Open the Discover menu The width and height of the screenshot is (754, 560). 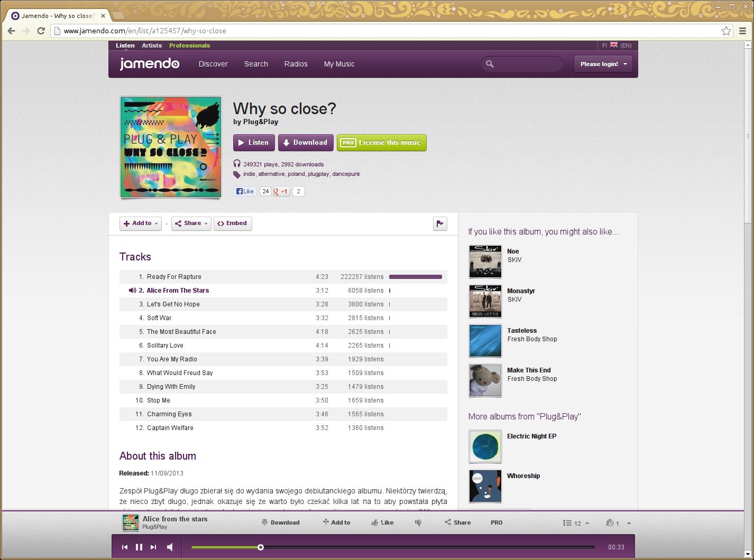[213, 64]
